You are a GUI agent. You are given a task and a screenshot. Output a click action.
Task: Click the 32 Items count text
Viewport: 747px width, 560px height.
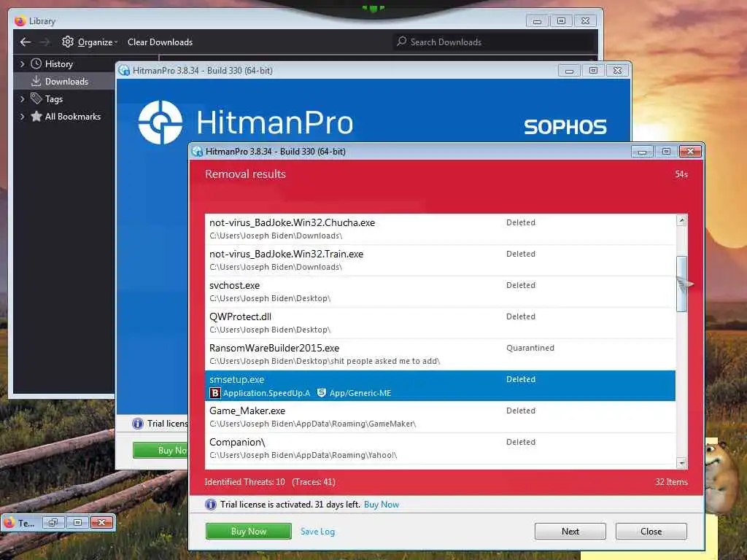tap(671, 482)
